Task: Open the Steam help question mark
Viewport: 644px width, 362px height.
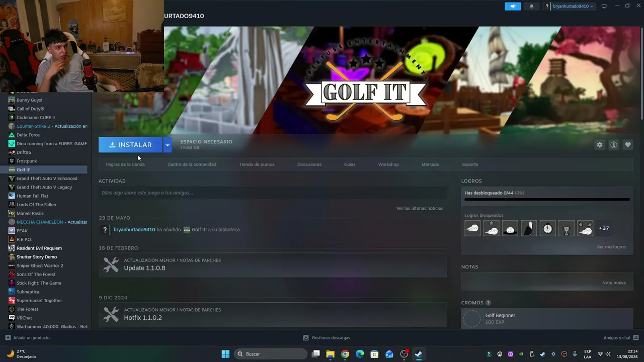Action: coord(547,7)
